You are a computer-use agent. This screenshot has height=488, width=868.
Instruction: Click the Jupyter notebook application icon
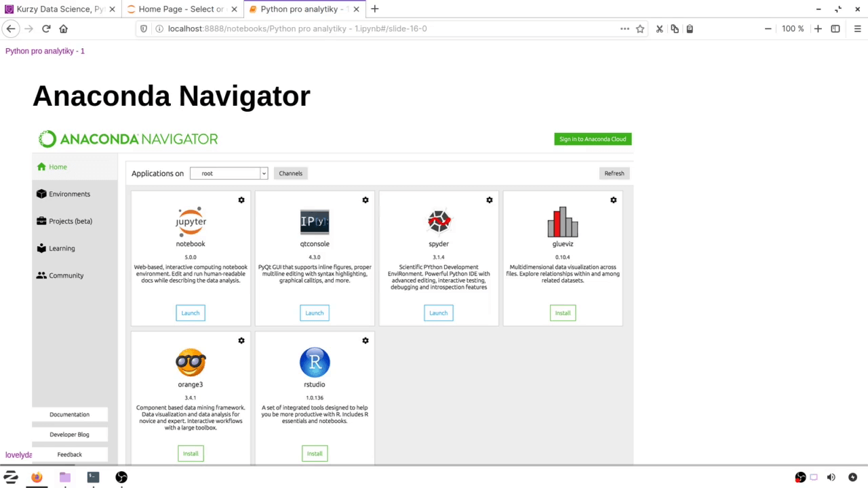click(191, 220)
